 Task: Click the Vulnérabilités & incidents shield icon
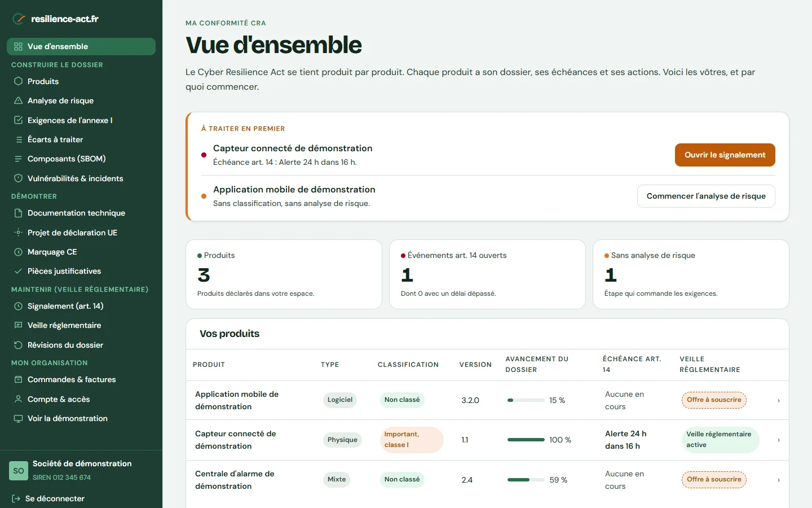coord(18,178)
